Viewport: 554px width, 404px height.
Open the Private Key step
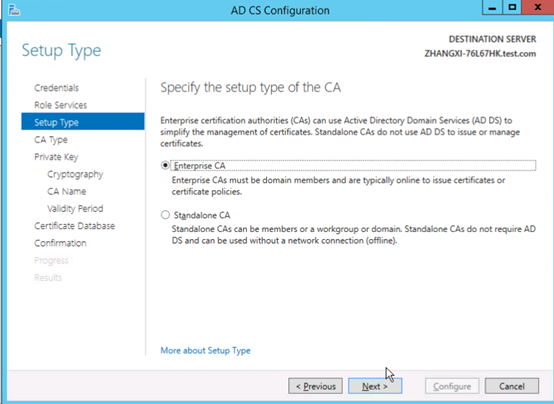[x=56, y=157]
